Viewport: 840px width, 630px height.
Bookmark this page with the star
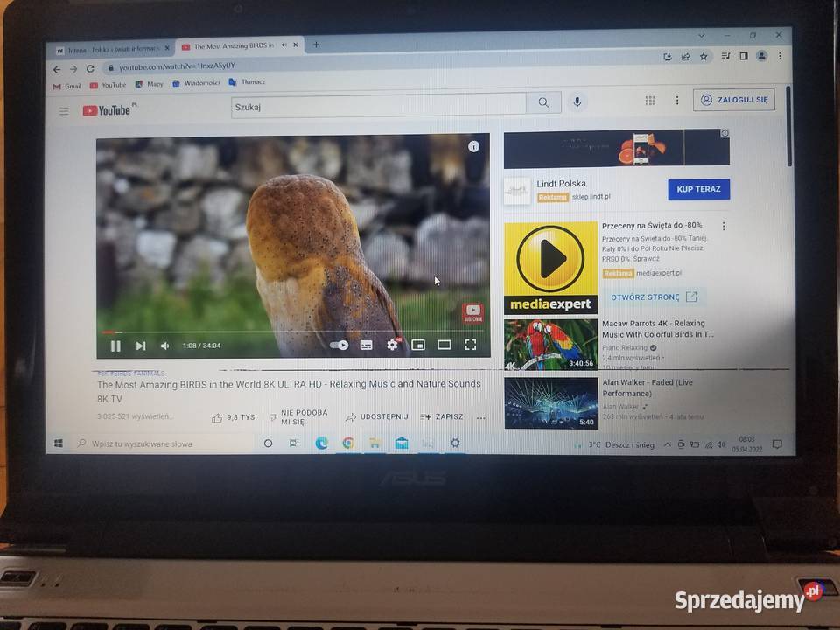click(x=703, y=56)
